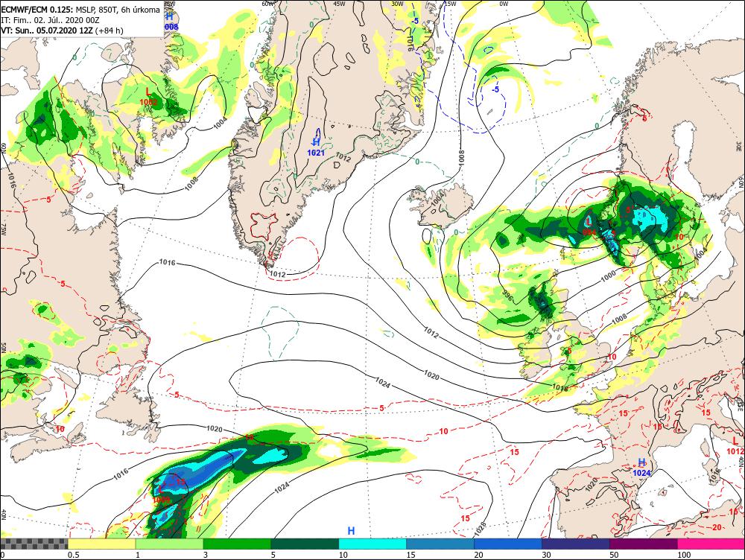Click the "1028" isobar label
Screen dimensions: 745x560
481,529
